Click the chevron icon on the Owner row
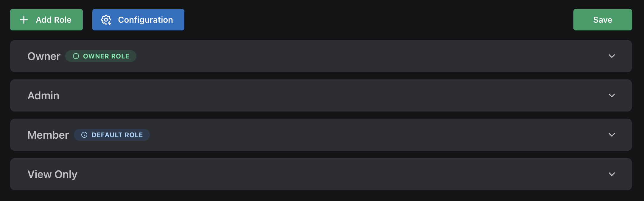 612,56
